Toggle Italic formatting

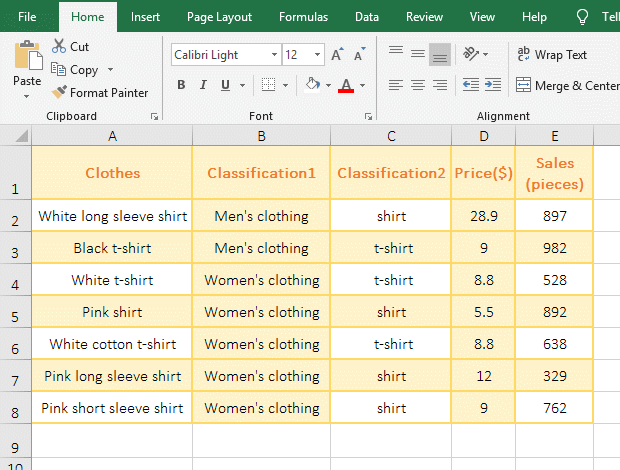click(x=203, y=85)
